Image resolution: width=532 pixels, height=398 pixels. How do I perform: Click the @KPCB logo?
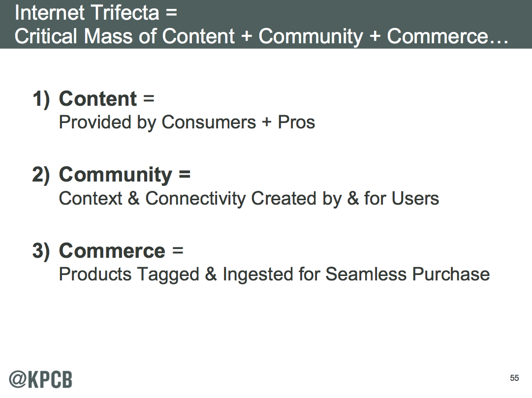pos(40,379)
